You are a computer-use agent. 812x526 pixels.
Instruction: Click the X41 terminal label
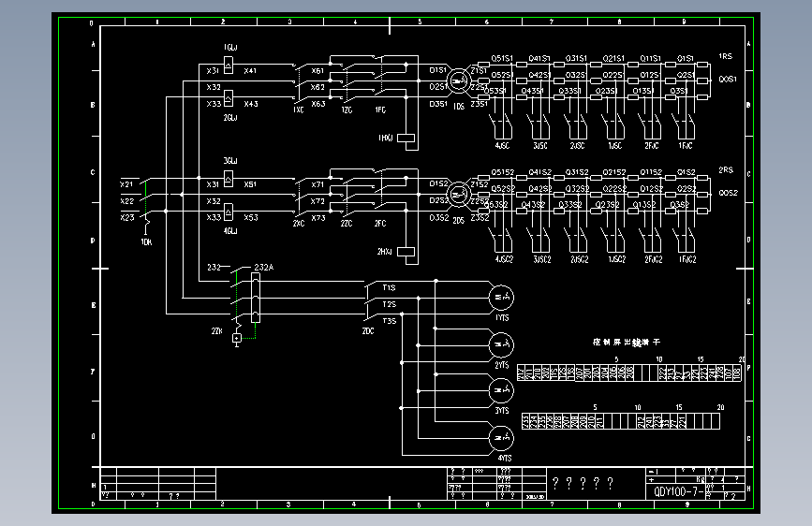coord(250,71)
